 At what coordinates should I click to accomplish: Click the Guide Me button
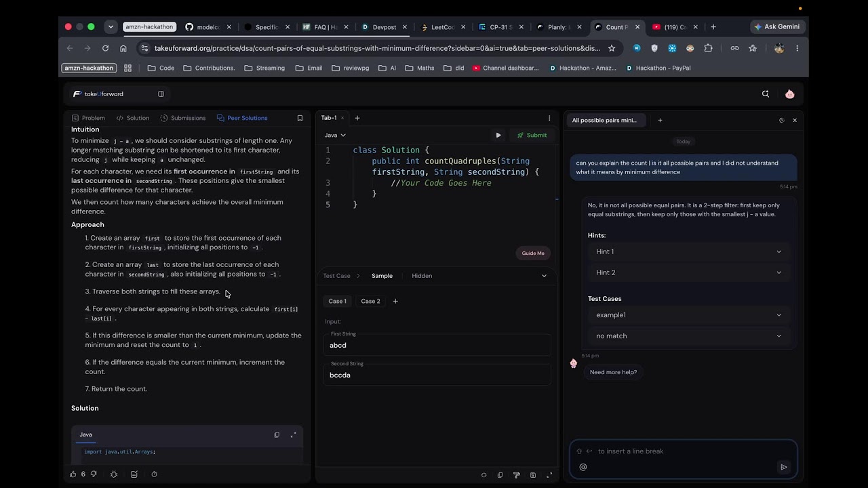533,253
